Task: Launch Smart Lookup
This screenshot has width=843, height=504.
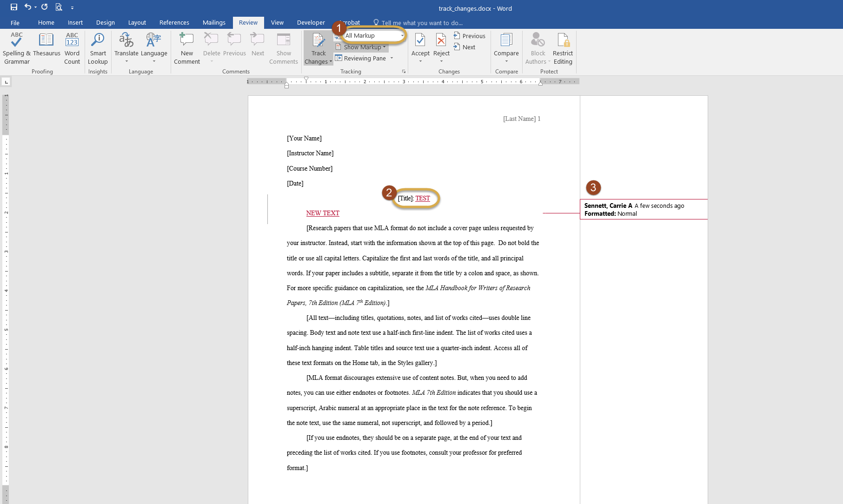Action: [98, 48]
